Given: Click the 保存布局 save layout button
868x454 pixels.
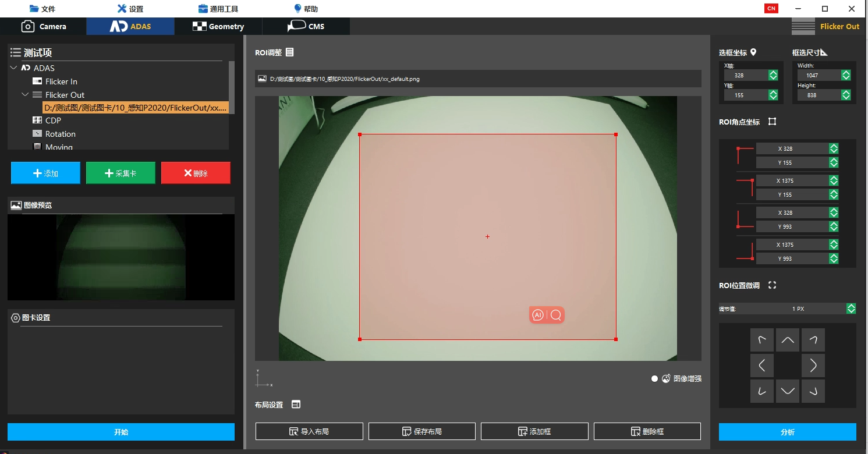Looking at the screenshot, I should coord(422,431).
